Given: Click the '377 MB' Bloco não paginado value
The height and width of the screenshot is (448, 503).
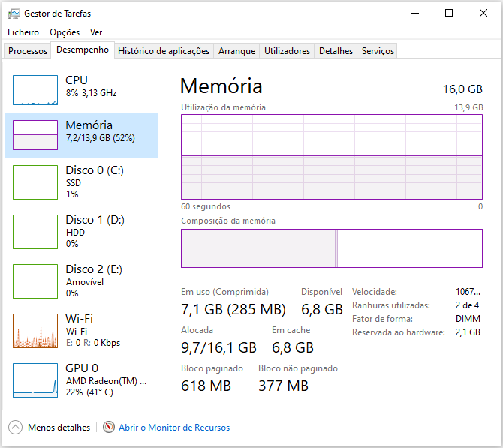Looking at the screenshot, I should pos(284,386).
